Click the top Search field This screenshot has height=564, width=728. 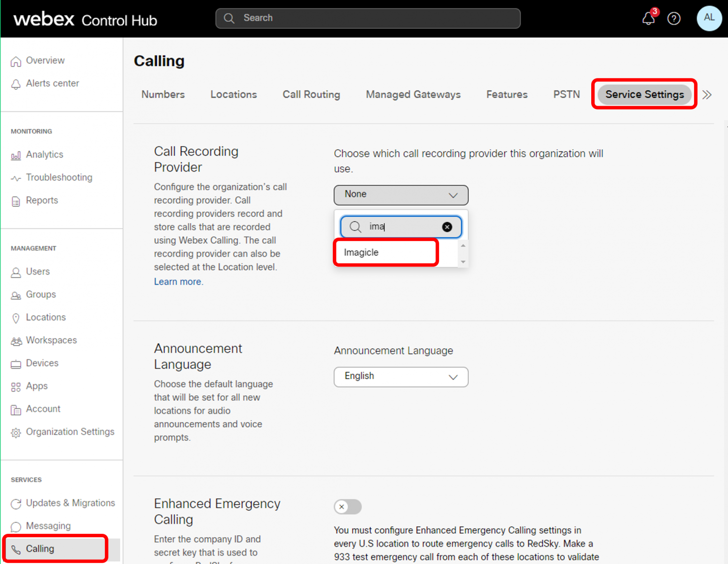(368, 18)
